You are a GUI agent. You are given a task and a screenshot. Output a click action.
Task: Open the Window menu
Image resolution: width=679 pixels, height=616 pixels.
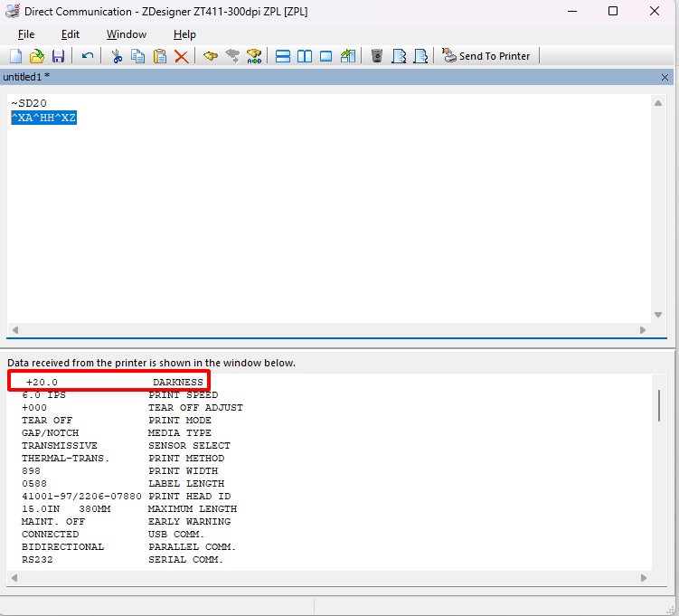(127, 34)
